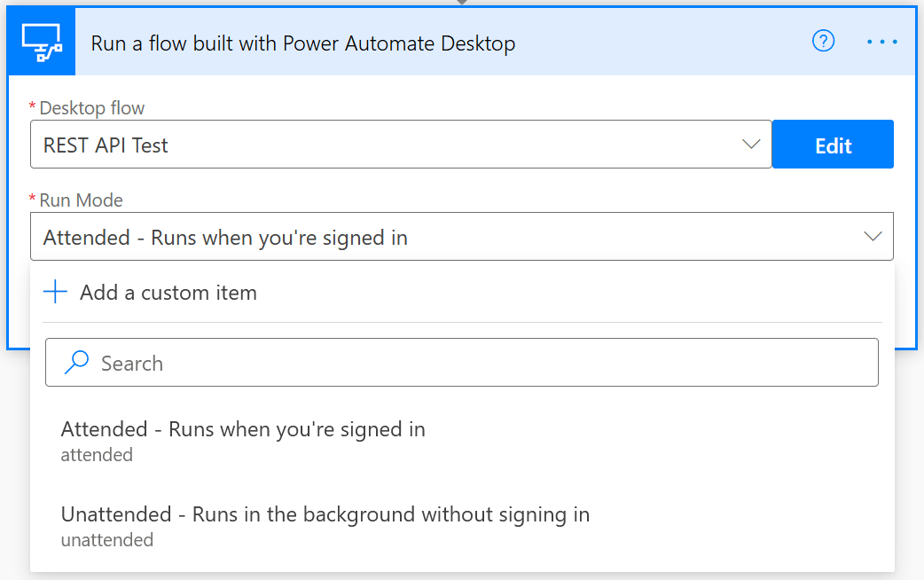Screen dimensions: 924x580
Task: Choose Add a custom item
Action: (x=462, y=293)
